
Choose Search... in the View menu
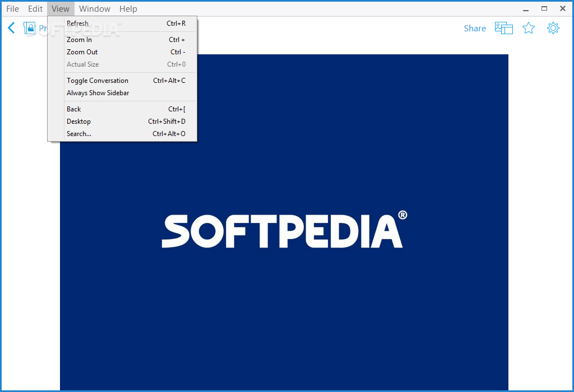pos(122,134)
